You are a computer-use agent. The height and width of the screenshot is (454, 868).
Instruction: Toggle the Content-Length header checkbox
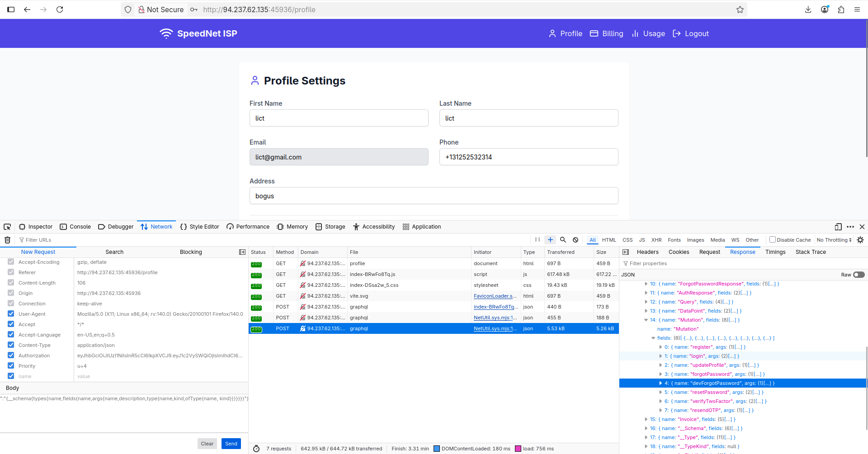11,283
